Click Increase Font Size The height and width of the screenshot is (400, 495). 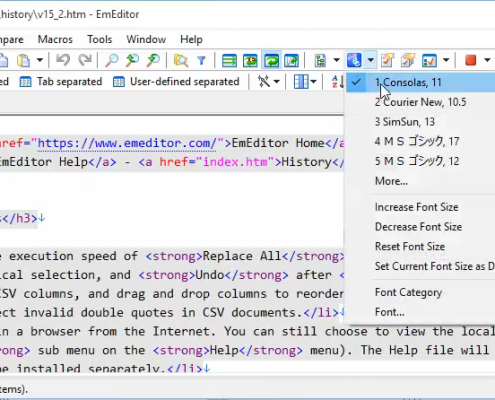point(420,207)
